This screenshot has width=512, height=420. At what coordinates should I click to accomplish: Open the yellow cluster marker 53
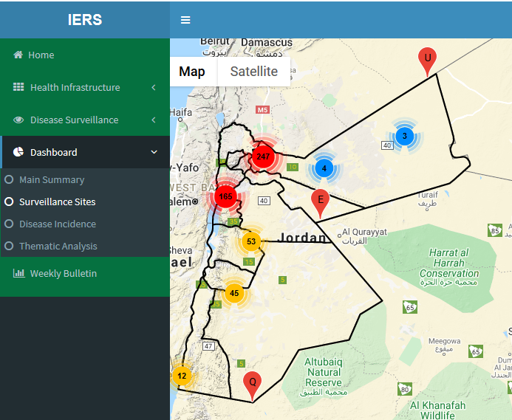[x=250, y=241]
